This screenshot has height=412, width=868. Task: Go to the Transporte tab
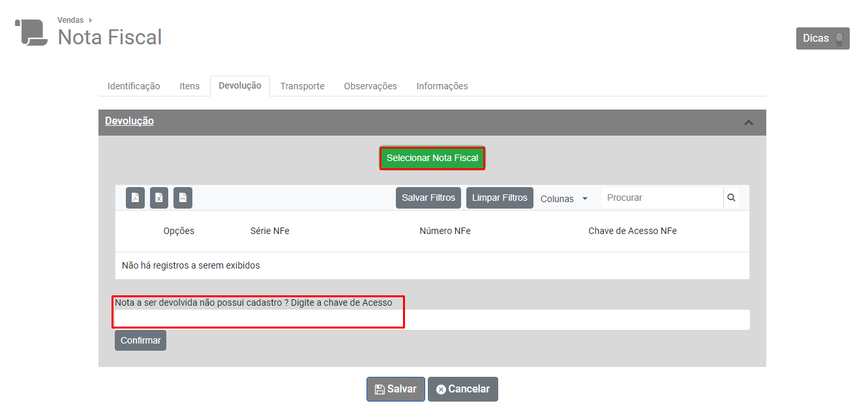[x=303, y=86]
